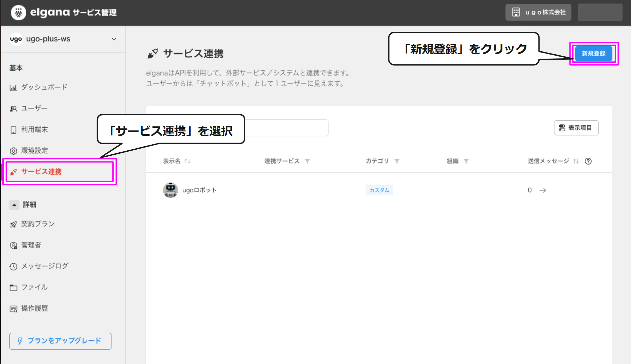Expand the ugo-plus-ws workspace dropdown
The width and height of the screenshot is (631, 364).
[x=114, y=39]
